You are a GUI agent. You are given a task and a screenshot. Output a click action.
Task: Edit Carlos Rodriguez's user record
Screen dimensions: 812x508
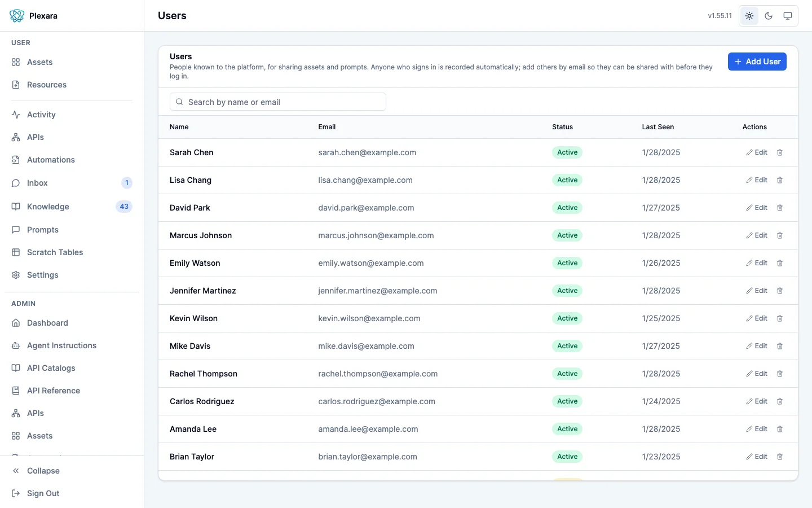pos(757,401)
